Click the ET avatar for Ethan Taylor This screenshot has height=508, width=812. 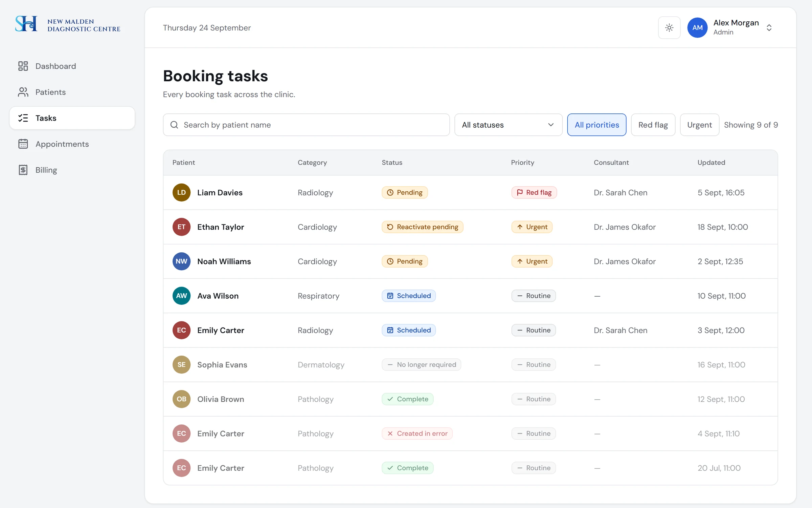click(181, 227)
